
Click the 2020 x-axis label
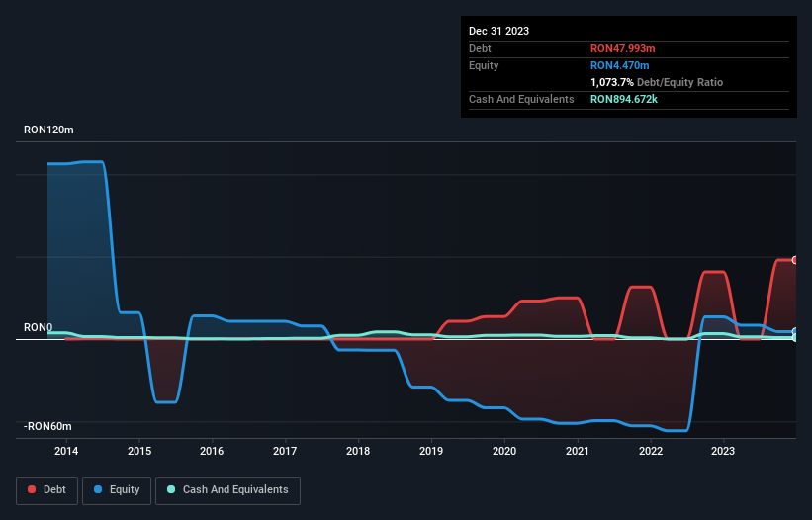[504, 451]
